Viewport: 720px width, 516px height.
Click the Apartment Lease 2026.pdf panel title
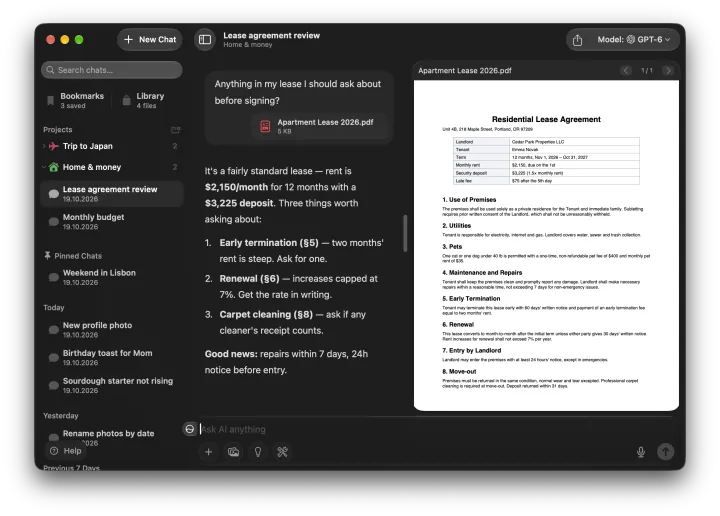(x=465, y=71)
